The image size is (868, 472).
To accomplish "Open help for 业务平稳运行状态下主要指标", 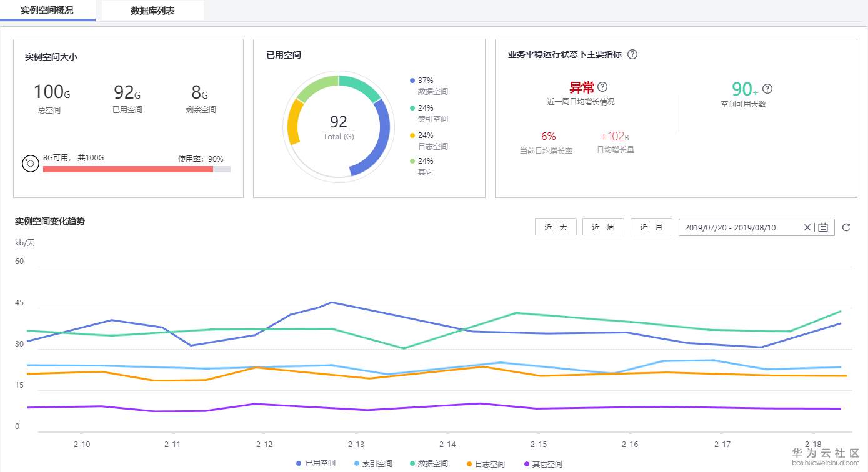I will [x=632, y=54].
